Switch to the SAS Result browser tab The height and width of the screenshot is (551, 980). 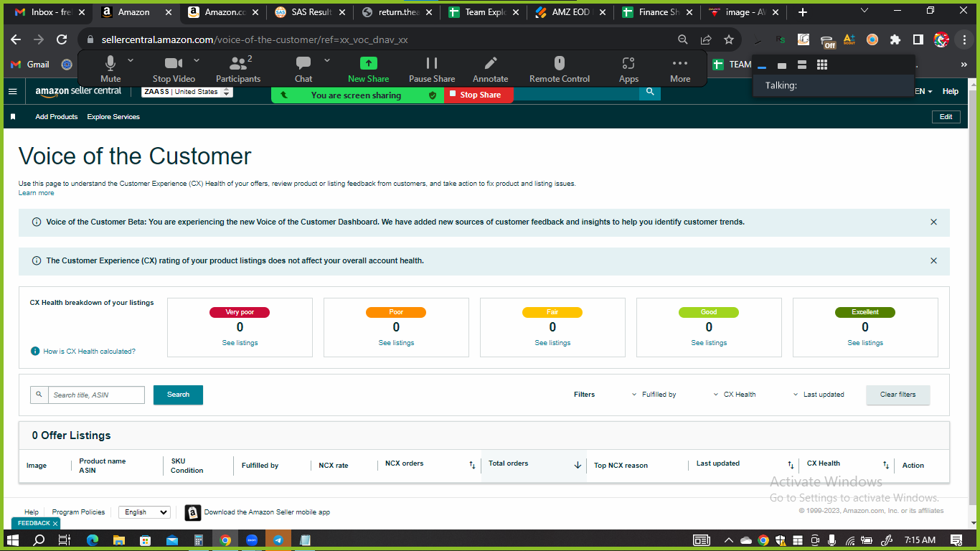tap(311, 12)
